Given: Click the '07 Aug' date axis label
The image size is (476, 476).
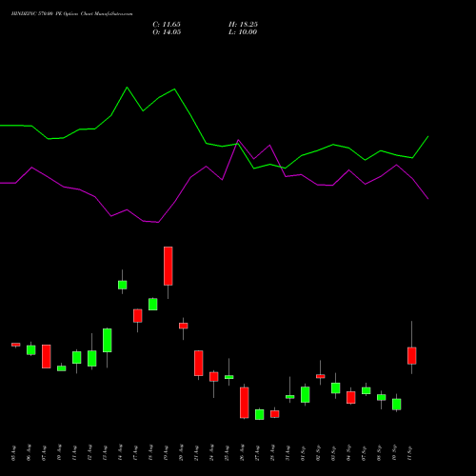Looking at the screenshot, I should (44, 453).
